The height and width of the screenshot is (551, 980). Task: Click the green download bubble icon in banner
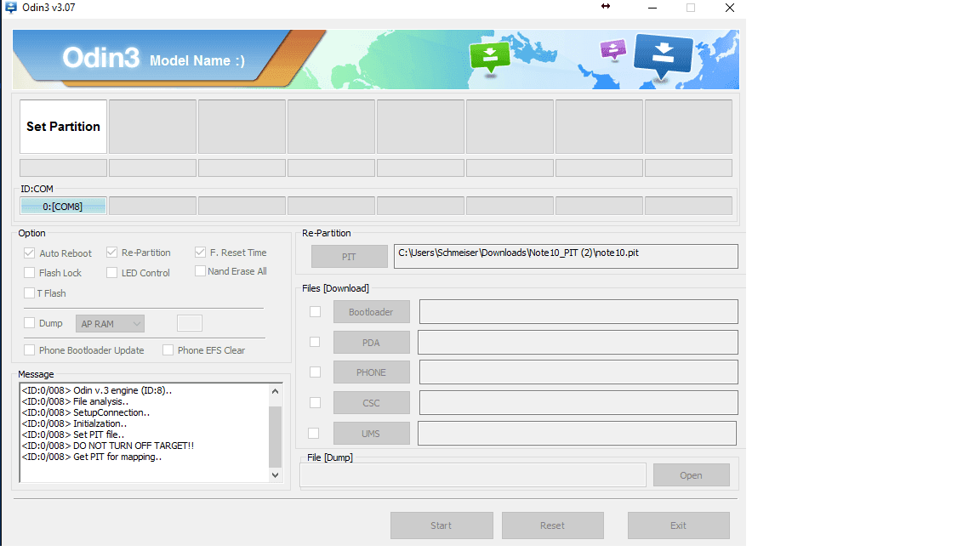[490, 58]
